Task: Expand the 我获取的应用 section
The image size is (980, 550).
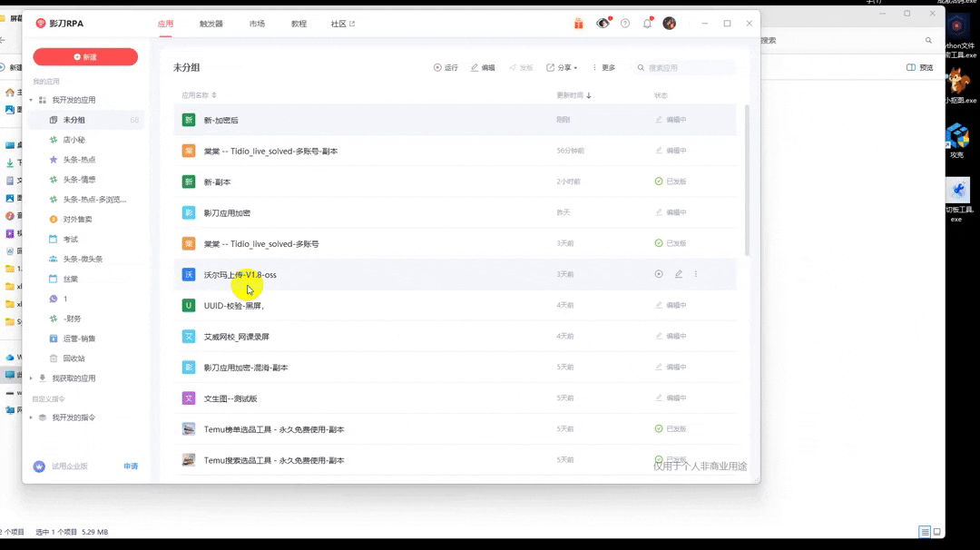Action: pyautogui.click(x=31, y=378)
